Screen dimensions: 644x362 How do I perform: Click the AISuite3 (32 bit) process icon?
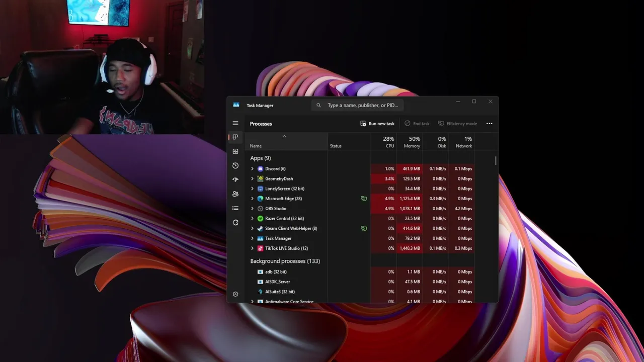260,292
